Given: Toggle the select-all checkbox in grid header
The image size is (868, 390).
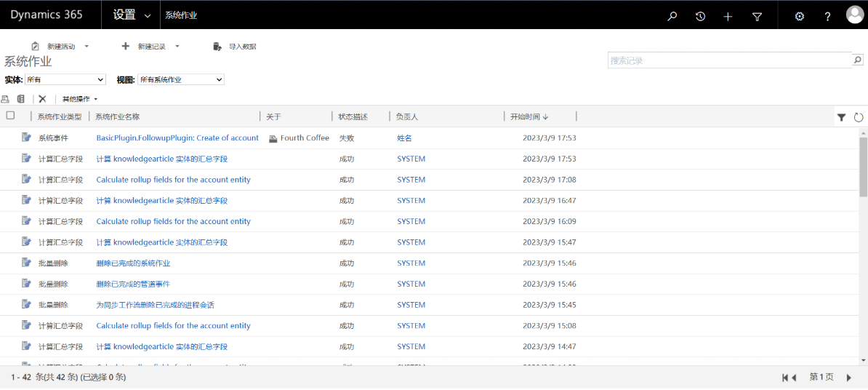Looking at the screenshot, I should pos(10,116).
